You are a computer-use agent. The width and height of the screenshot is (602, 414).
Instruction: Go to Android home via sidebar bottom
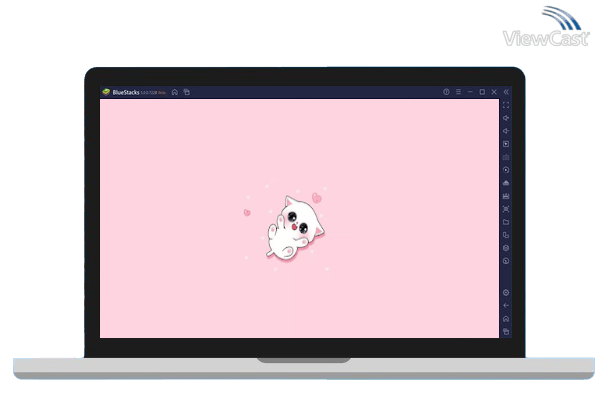coord(506,319)
